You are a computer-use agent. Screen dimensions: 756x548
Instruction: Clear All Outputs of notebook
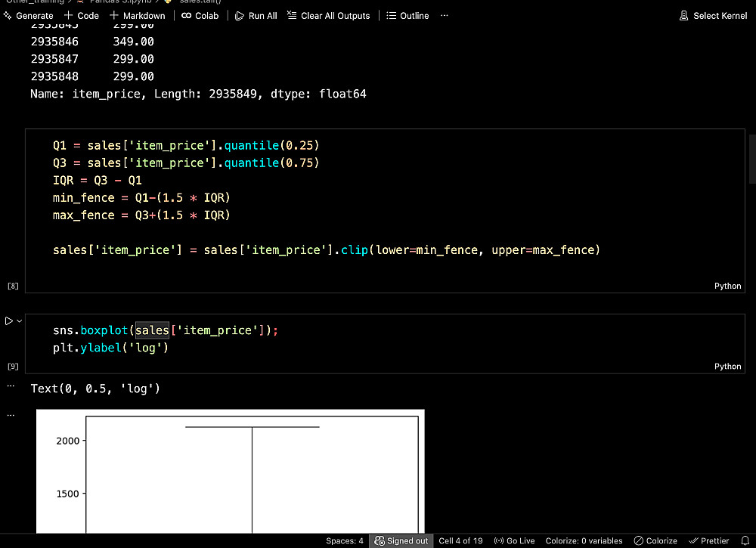point(329,15)
